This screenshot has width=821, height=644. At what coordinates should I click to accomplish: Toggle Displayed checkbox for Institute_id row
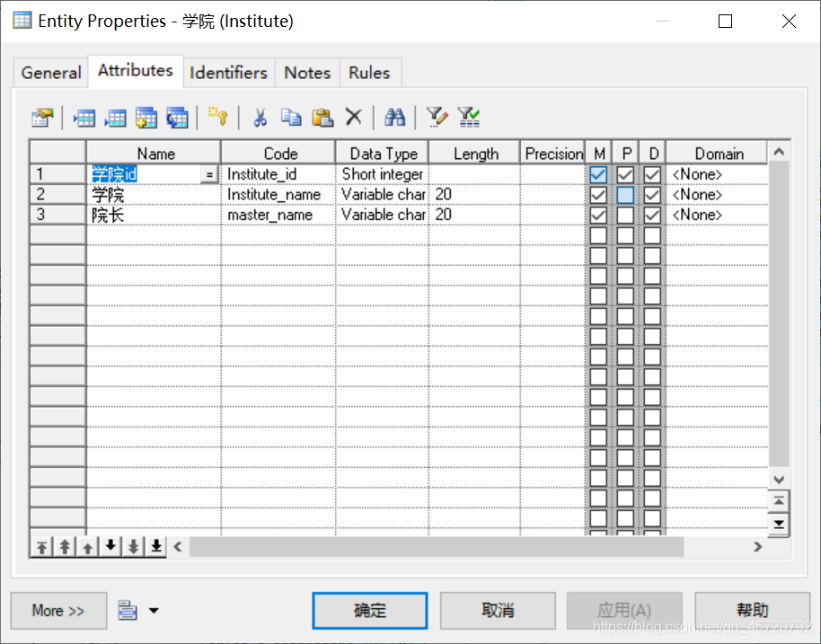(652, 174)
